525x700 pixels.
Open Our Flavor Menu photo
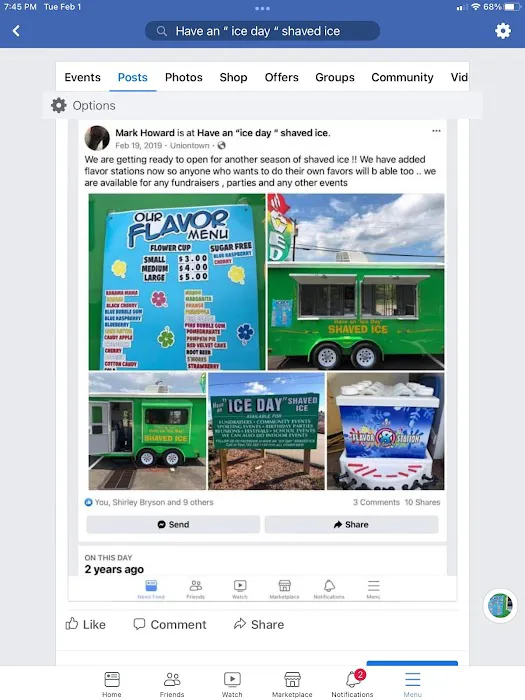point(177,282)
